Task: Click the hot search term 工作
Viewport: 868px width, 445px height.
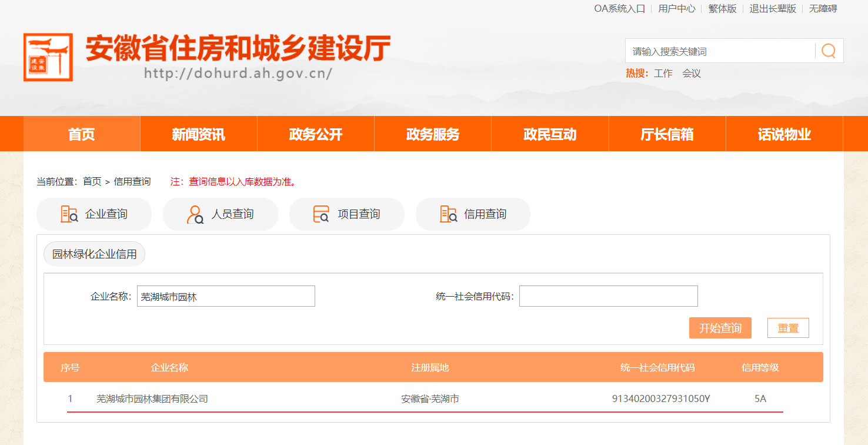Action: 663,74
